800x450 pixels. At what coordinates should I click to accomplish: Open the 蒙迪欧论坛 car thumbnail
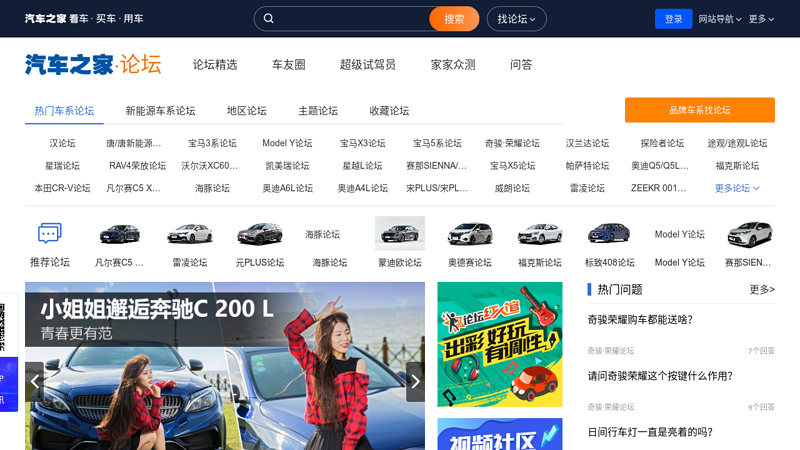coord(399,233)
